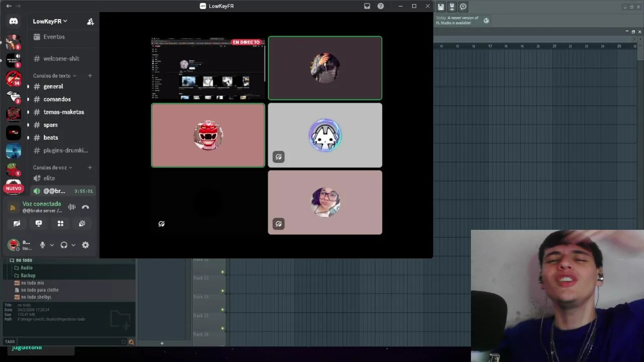The width and height of the screenshot is (644, 362).
Task: Open headphone output options arrow
Action: pyautogui.click(x=73, y=245)
